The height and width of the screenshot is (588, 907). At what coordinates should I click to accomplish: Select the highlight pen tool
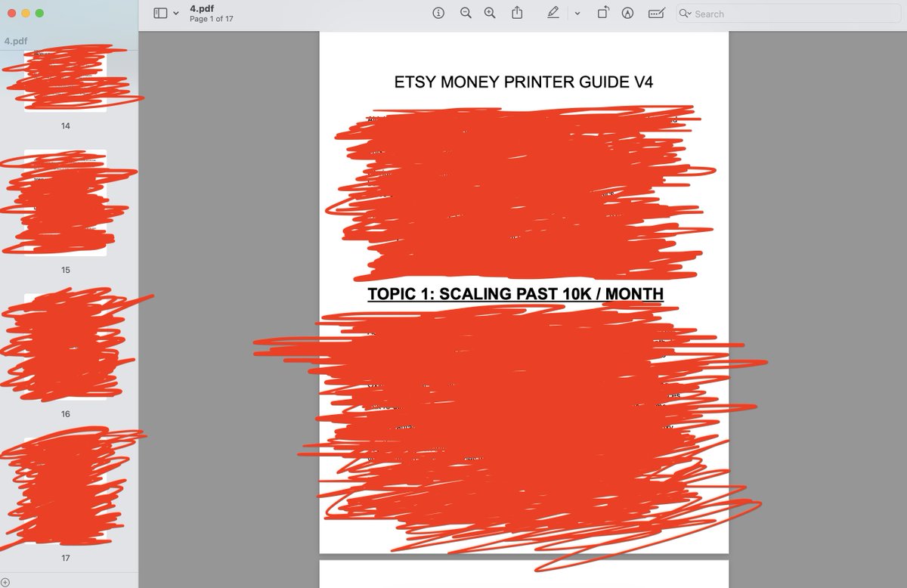click(553, 13)
